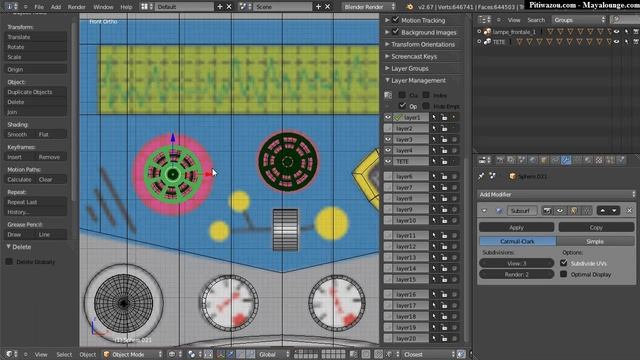Add a new screen layout plus icon

[220, 7]
